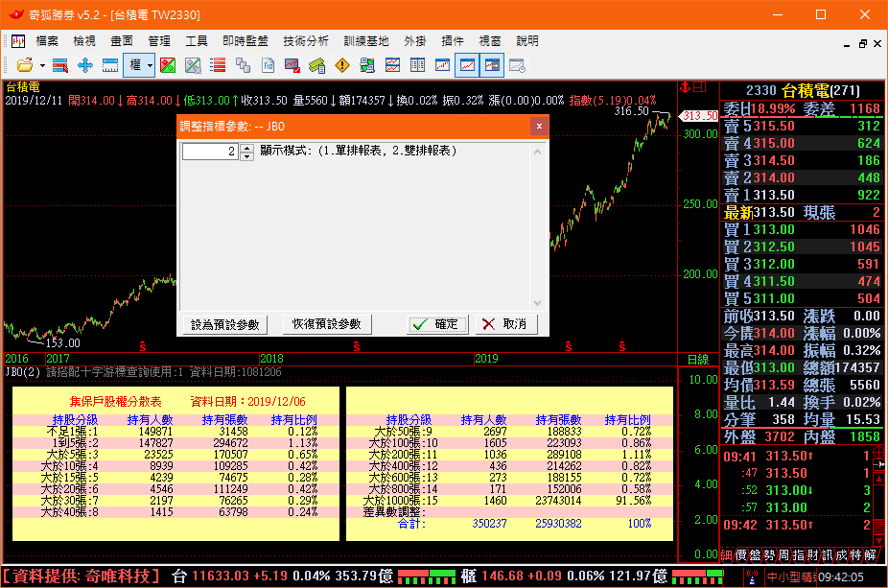Open the 說明 menu
The image size is (888, 588).
point(527,41)
